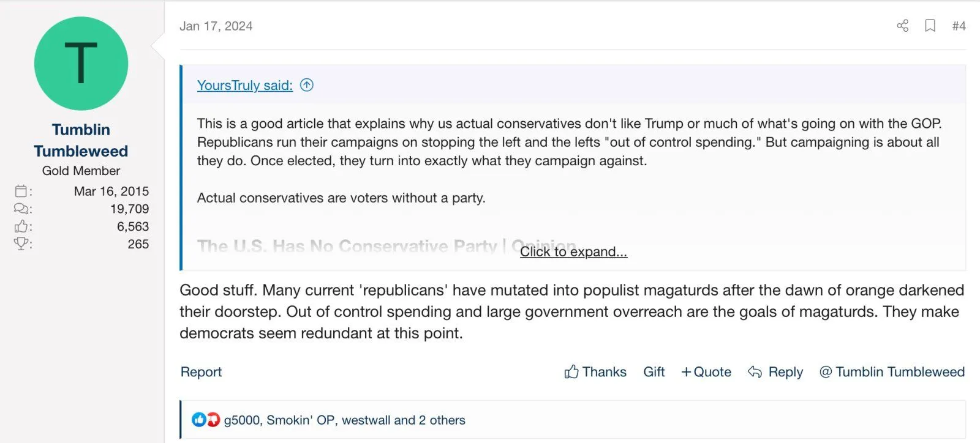Click the Reply arrow icon

[755, 372]
